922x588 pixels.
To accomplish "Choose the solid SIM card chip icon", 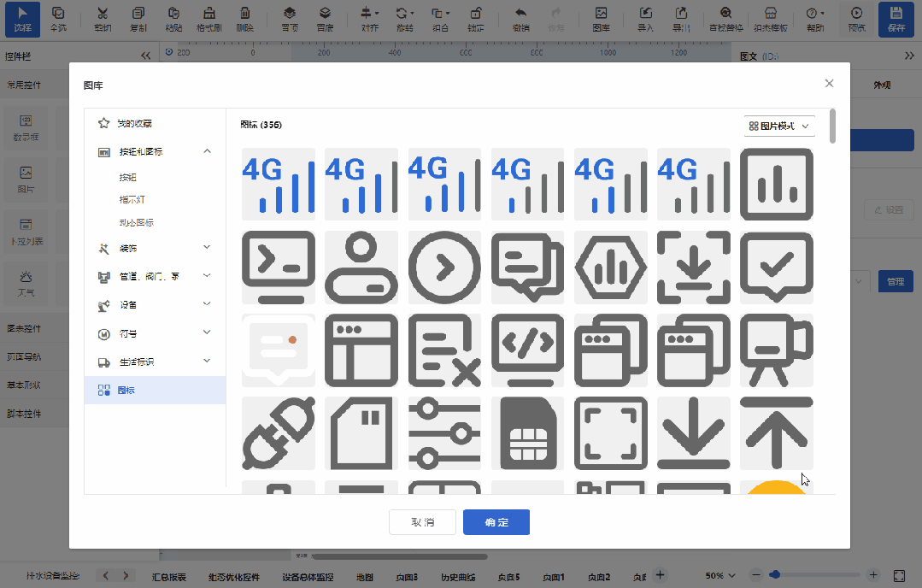I will pyautogui.click(x=527, y=433).
